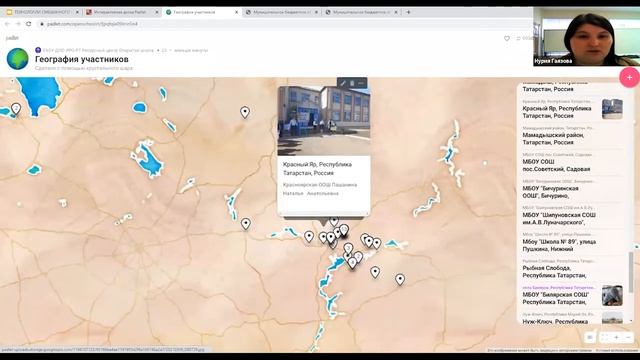Delete the post with the trash icon

pos(352,83)
